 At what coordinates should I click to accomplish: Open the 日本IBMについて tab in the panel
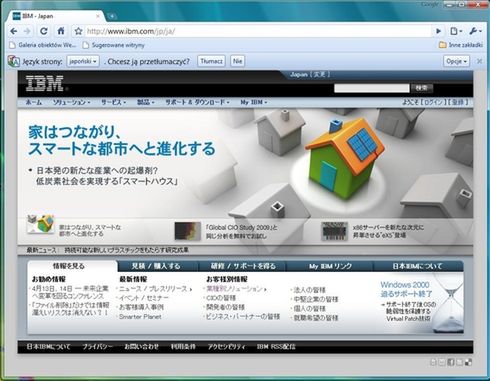tap(417, 266)
